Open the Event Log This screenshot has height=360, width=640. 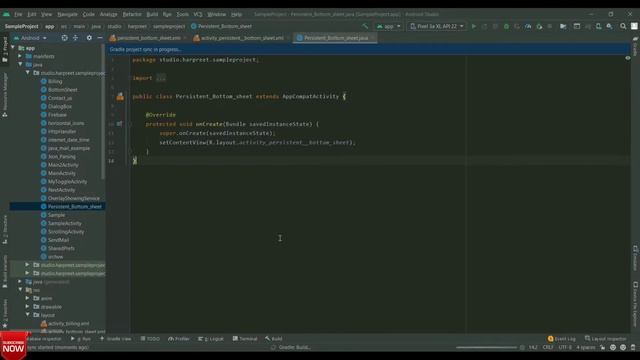point(562,339)
